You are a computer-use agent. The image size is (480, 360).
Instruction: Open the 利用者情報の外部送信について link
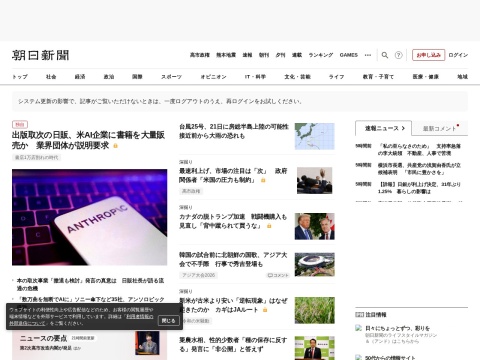click(x=82, y=320)
